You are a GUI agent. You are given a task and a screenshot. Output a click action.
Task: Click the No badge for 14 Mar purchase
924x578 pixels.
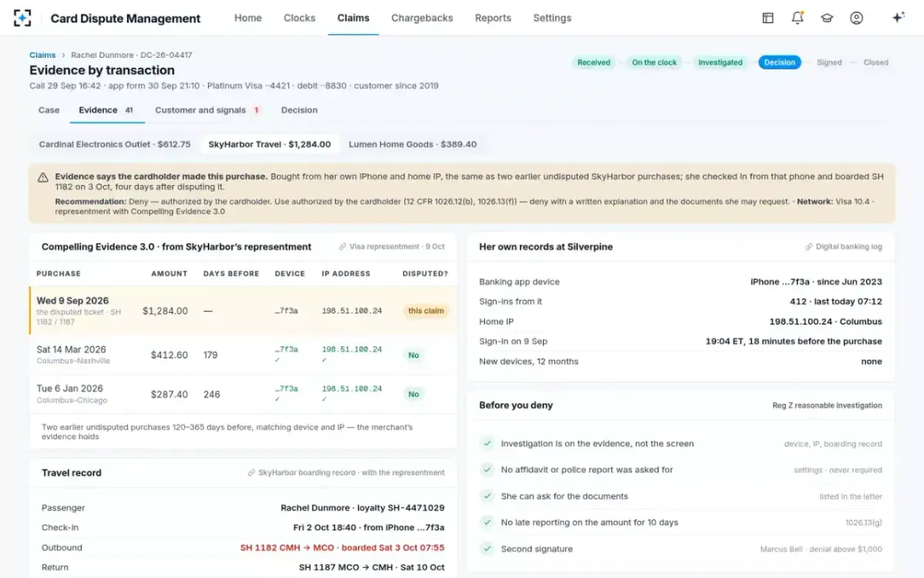(x=413, y=355)
